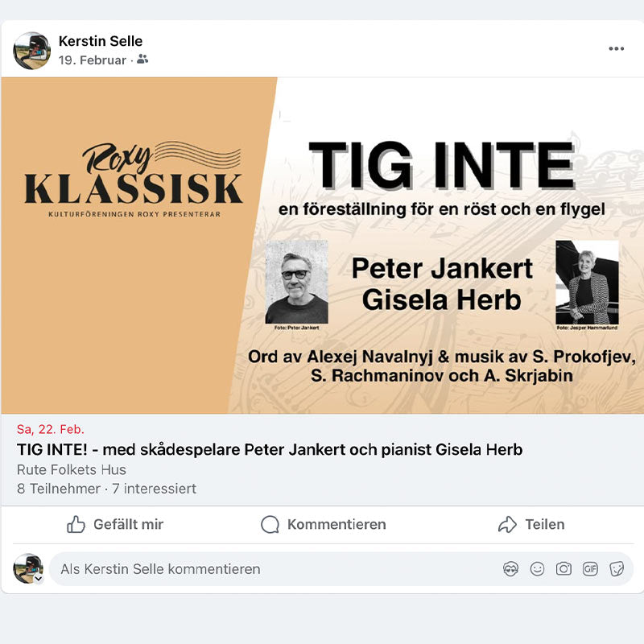The width and height of the screenshot is (644, 644).
Task: Click the Teilen button label
Action: point(545,524)
